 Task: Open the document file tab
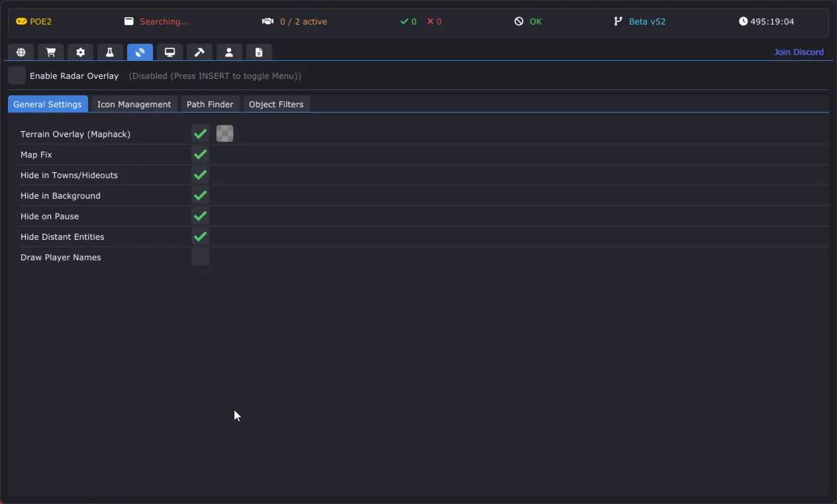tap(259, 52)
